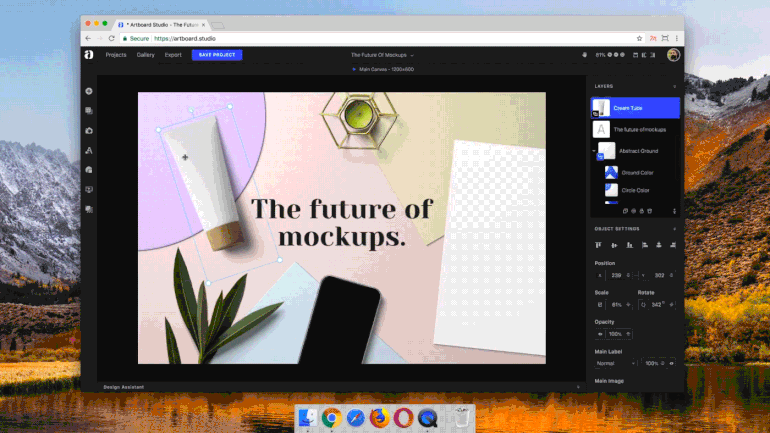770x433 pixels.
Task: Click the lock icon under the Layers list
Action: (x=641, y=211)
